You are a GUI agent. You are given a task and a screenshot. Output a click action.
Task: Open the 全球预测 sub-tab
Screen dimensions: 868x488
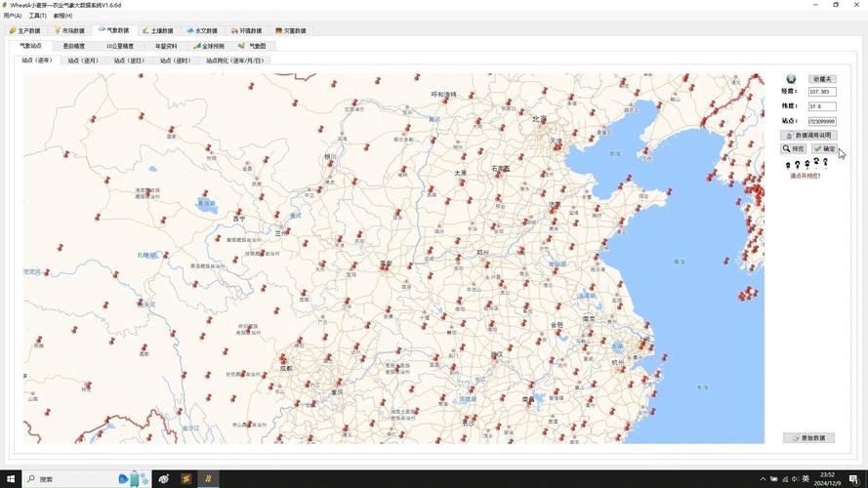coord(209,46)
